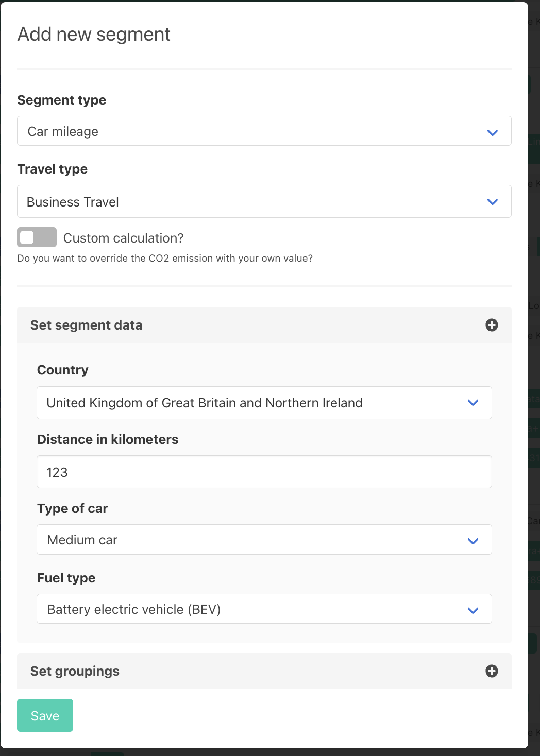
Task: Click the chevron arrow in Segment type field
Action: (492, 132)
